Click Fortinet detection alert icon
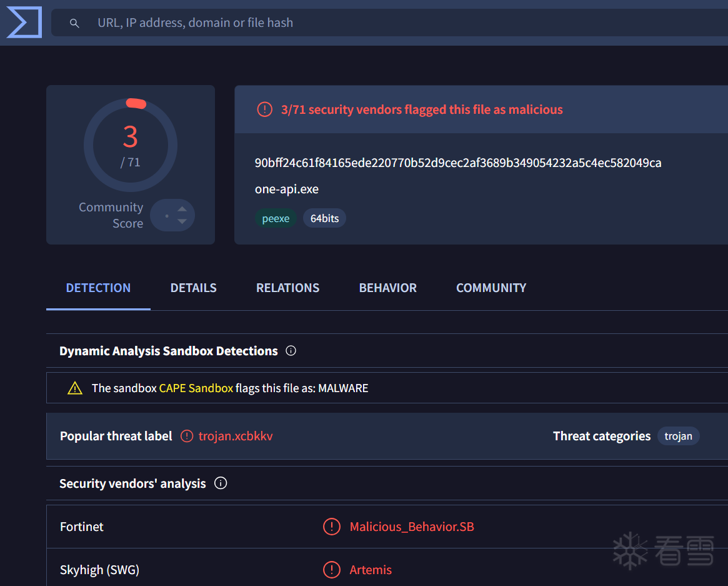The image size is (728, 586). (331, 527)
